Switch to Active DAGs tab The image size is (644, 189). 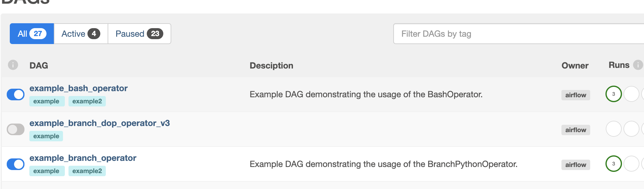81,34
